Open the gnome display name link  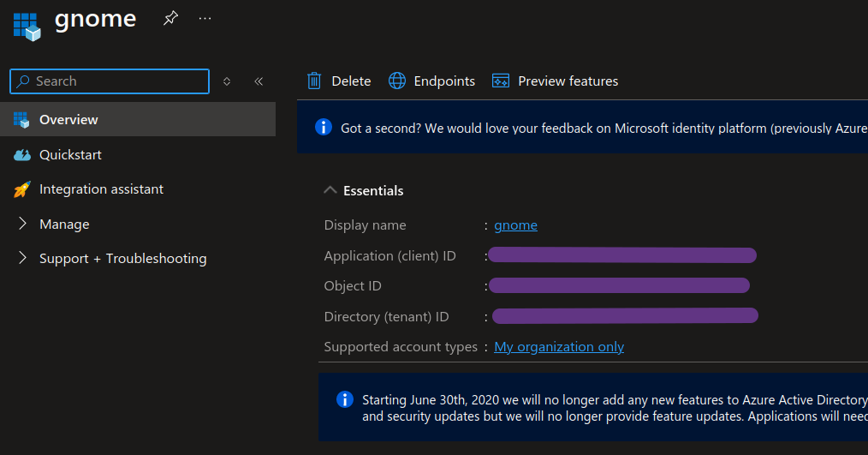pos(515,225)
